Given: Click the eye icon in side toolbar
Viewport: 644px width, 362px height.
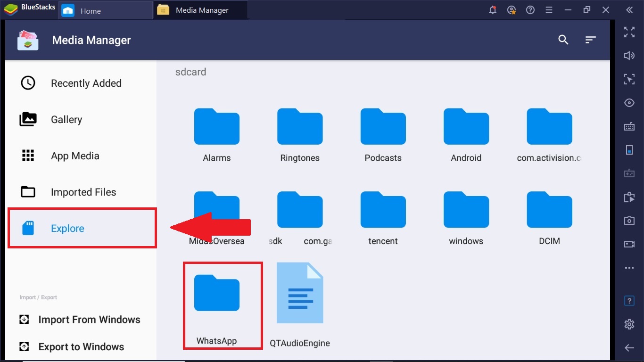Looking at the screenshot, I should pyautogui.click(x=629, y=103).
